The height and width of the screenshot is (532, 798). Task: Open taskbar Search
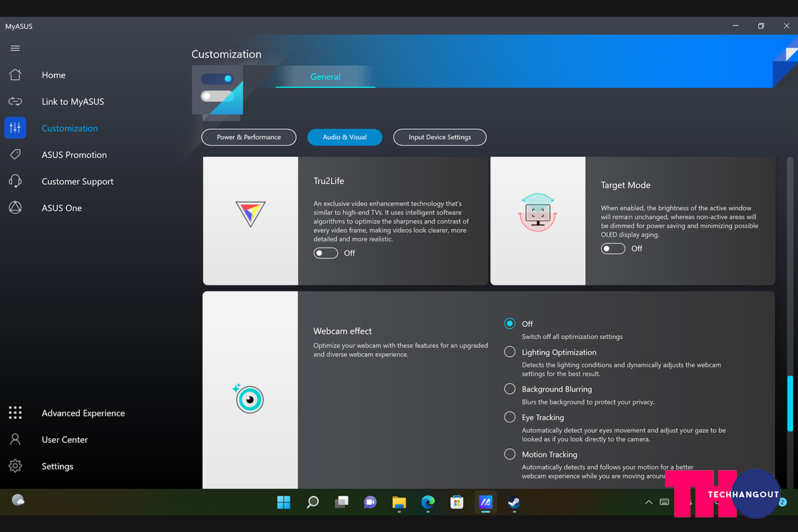click(x=313, y=502)
